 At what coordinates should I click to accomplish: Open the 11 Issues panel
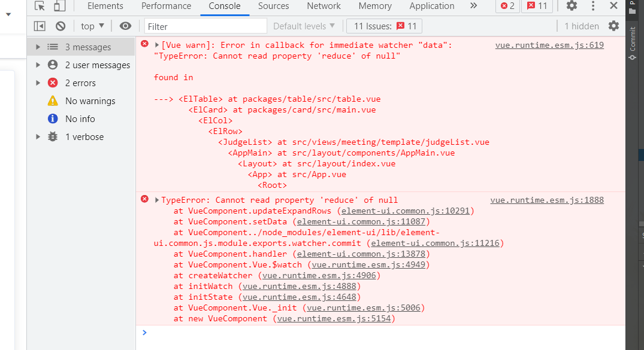[383, 26]
